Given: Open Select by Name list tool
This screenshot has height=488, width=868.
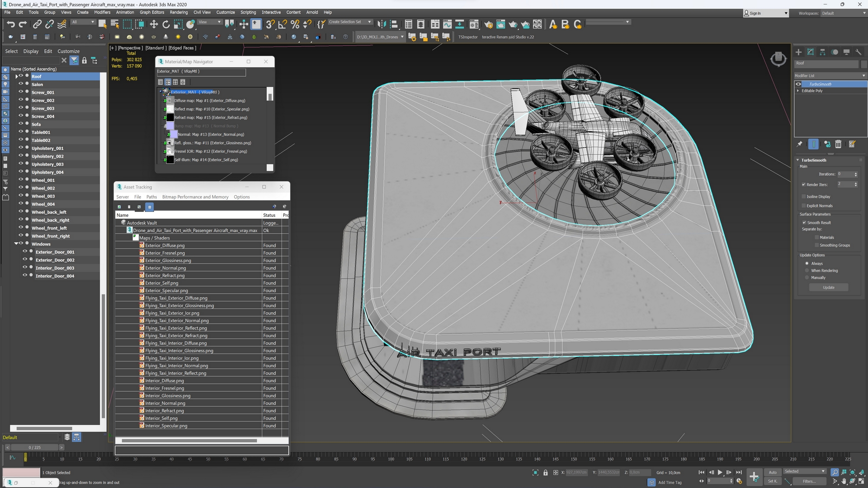Looking at the screenshot, I should point(115,24).
